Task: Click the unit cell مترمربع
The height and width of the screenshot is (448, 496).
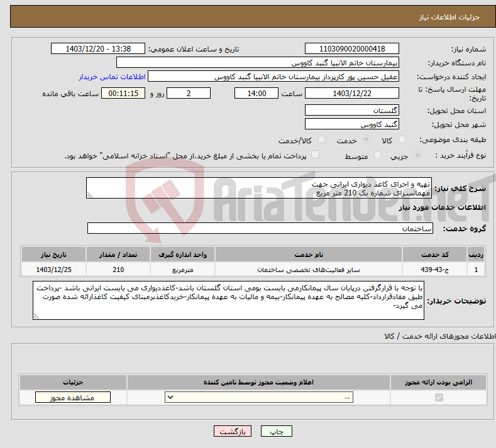Action: pyautogui.click(x=182, y=270)
